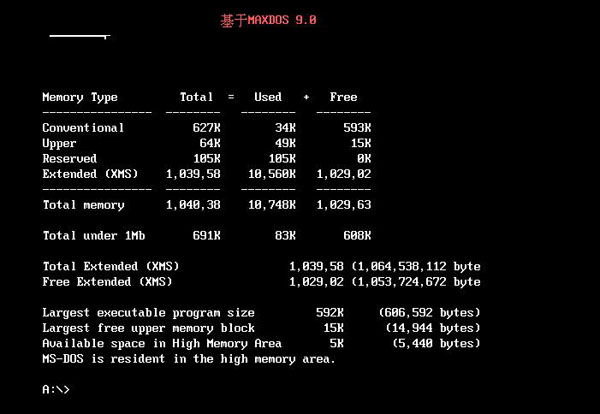Click the Extended free value in the table
This screenshot has height=414, width=600.
(344, 174)
